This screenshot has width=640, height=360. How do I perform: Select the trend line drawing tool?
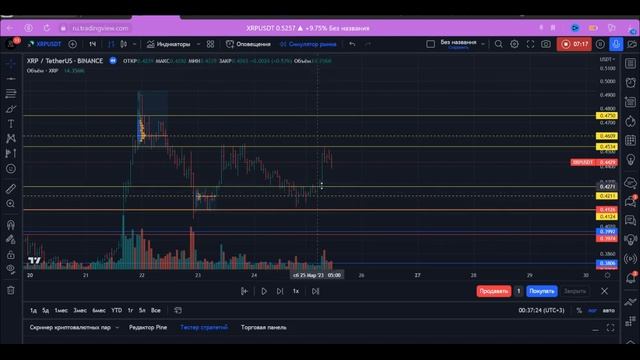(x=11, y=78)
